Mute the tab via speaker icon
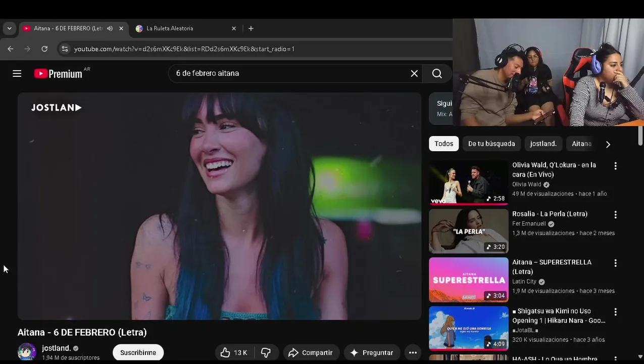The height and width of the screenshot is (364, 644). tap(110, 28)
